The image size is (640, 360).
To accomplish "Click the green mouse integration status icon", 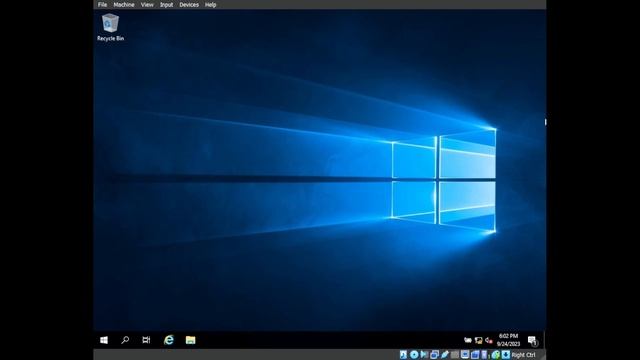I will [x=495, y=355].
